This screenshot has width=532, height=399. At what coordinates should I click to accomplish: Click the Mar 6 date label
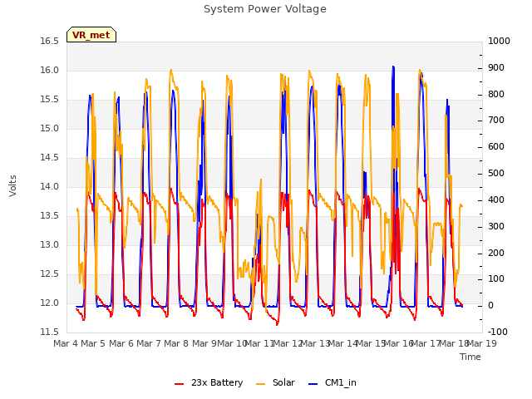coord(121,343)
